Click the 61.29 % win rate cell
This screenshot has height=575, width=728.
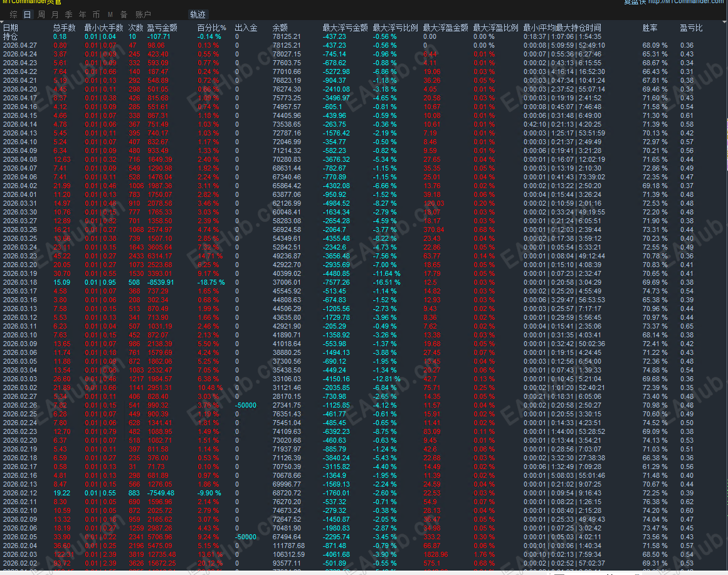pyautogui.click(x=655, y=467)
